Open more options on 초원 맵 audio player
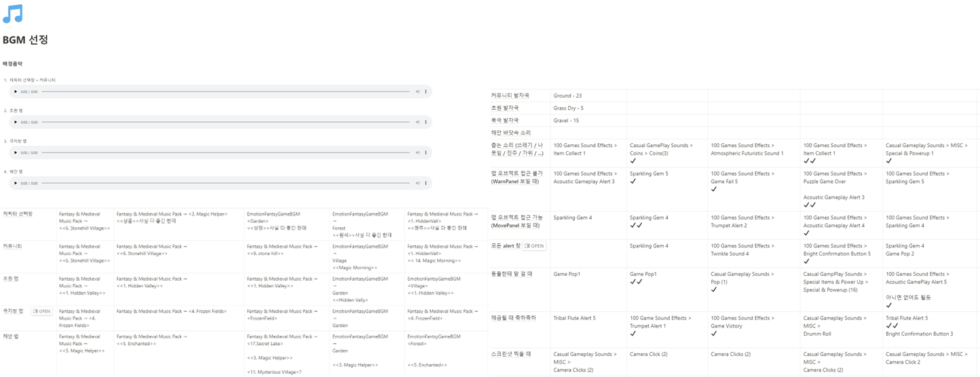The width and height of the screenshot is (980, 377). pos(426,122)
